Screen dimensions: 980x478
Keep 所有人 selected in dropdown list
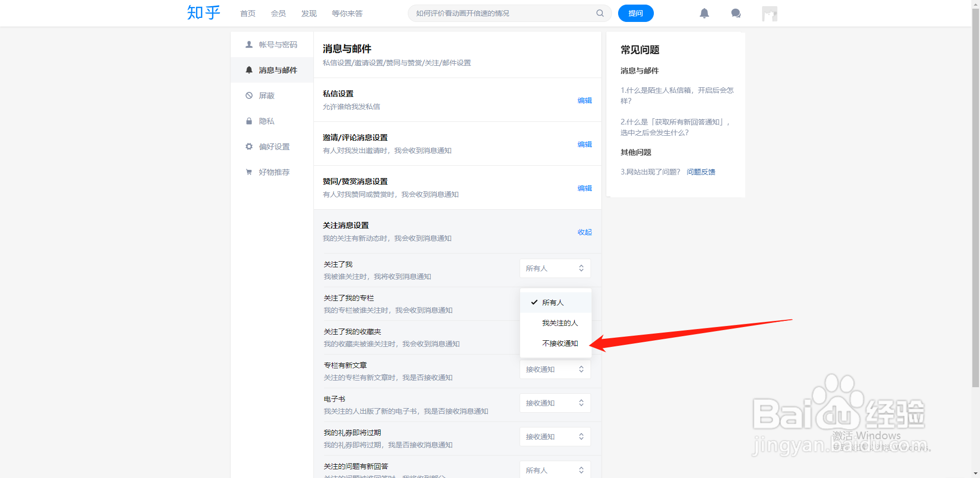coord(553,302)
